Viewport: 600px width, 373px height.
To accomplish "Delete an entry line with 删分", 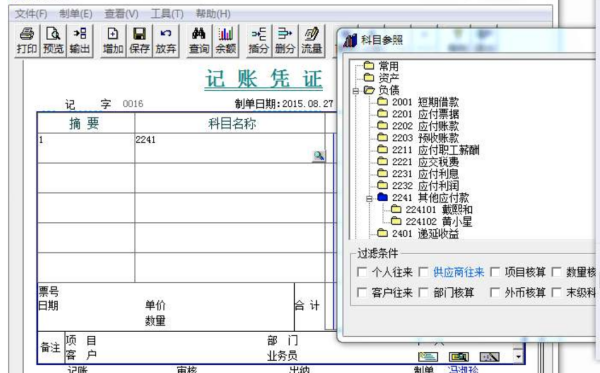I will coord(285,41).
